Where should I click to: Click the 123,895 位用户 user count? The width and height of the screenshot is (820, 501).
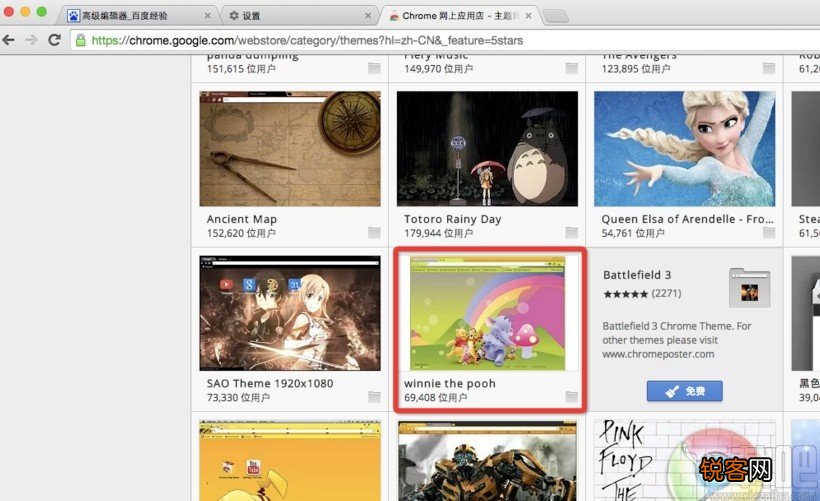tap(636, 69)
